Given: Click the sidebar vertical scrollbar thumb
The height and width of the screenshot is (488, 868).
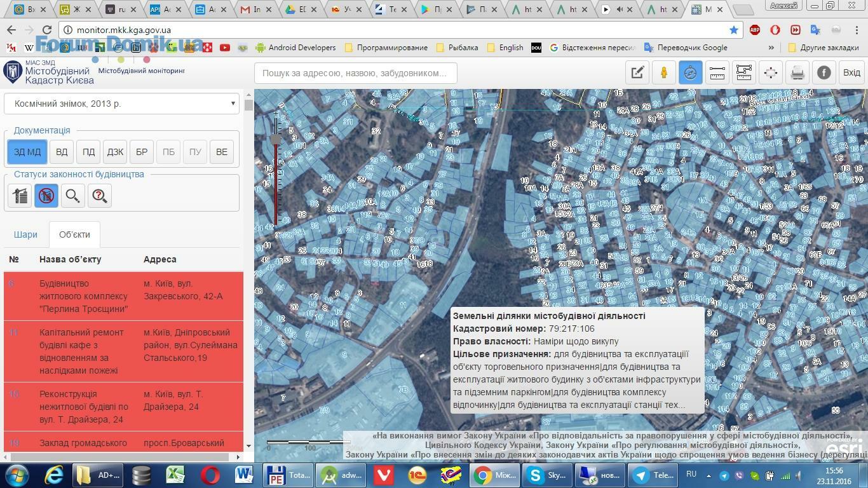Looking at the screenshot, I should 248,105.
